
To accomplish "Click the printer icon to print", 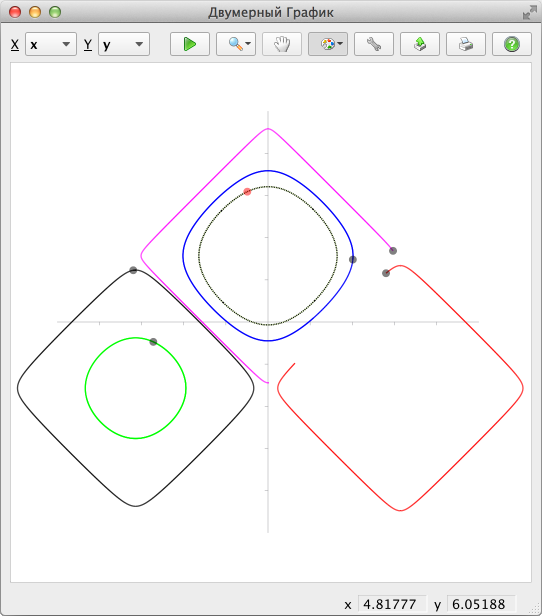I will [x=465, y=44].
